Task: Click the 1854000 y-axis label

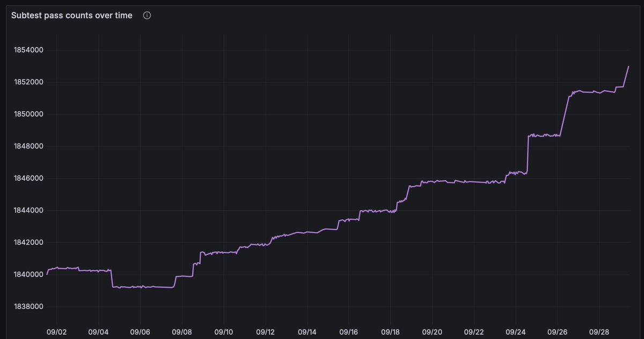Action: pyautogui.click(x=28, y=50)
